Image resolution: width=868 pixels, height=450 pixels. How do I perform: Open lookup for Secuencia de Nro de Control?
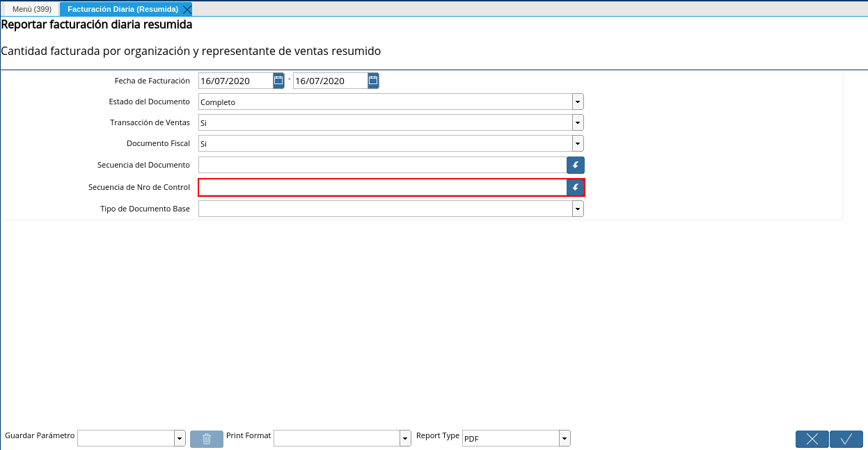[576, 188]
